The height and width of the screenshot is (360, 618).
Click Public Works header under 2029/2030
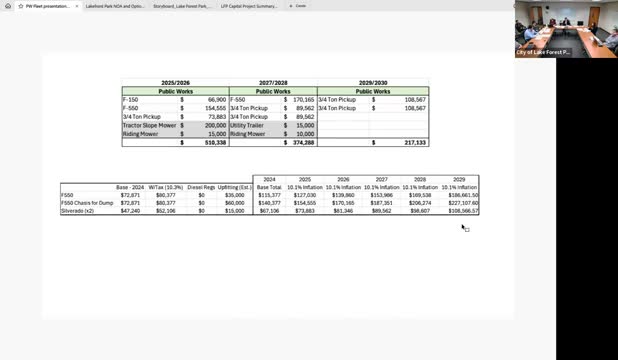[373, 91]
